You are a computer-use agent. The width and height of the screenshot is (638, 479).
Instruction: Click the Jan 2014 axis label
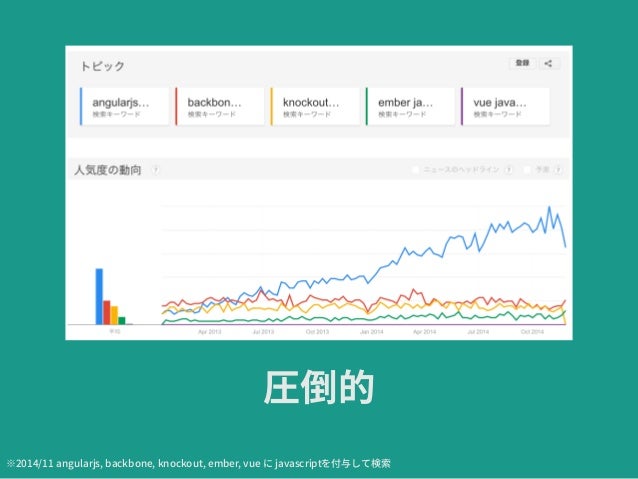click(371, 332)
